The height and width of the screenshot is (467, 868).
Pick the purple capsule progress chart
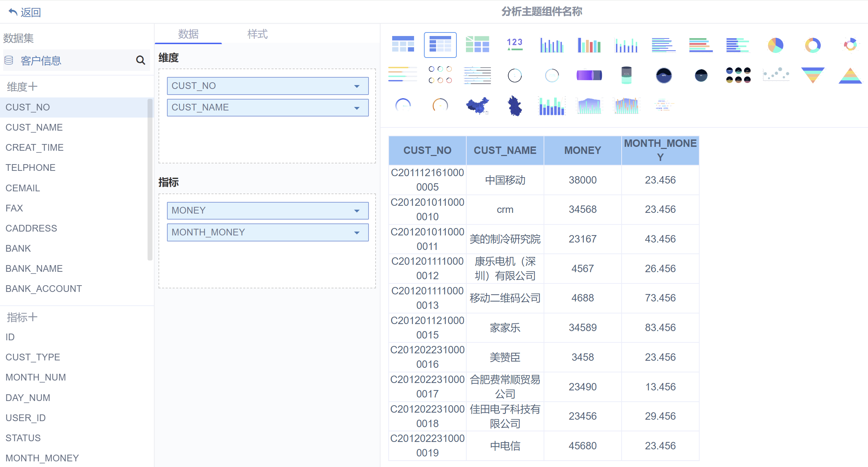click(x=589, y=75)
